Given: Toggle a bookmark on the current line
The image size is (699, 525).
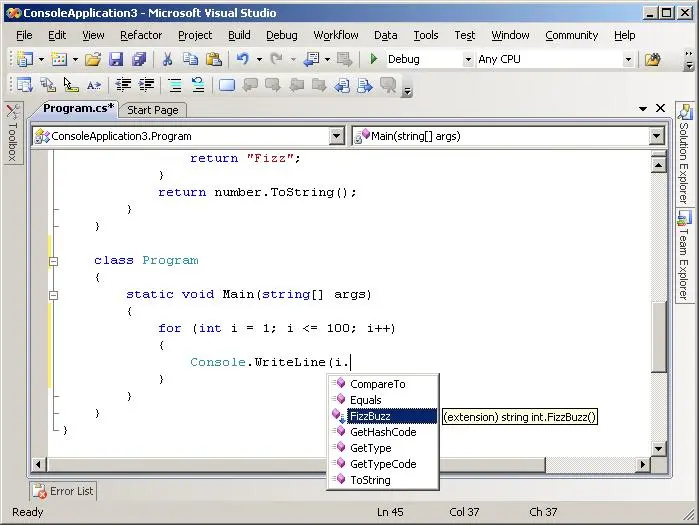Looking at the screenshot, I should pyautogui.click(x=226, y=84).
